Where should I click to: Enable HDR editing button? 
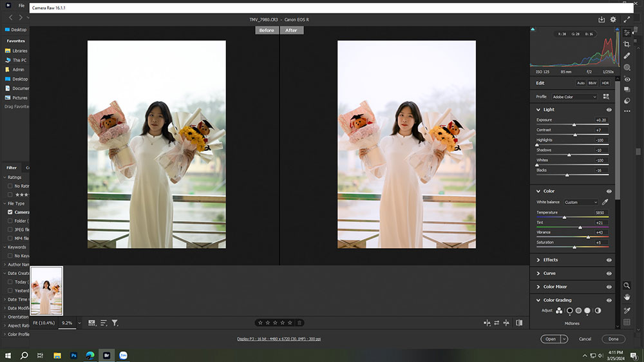coord(605,83)
